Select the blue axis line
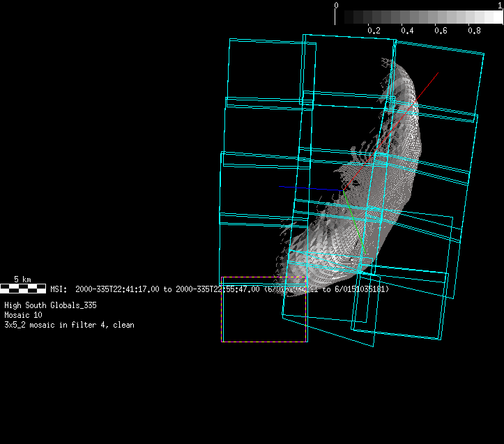The image size is (504, 444). [307, 187]
